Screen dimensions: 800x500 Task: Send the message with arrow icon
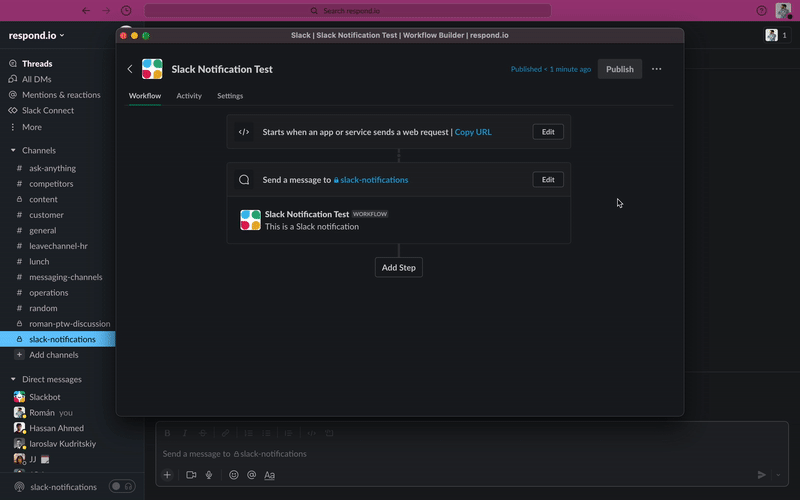pos(761,475)
